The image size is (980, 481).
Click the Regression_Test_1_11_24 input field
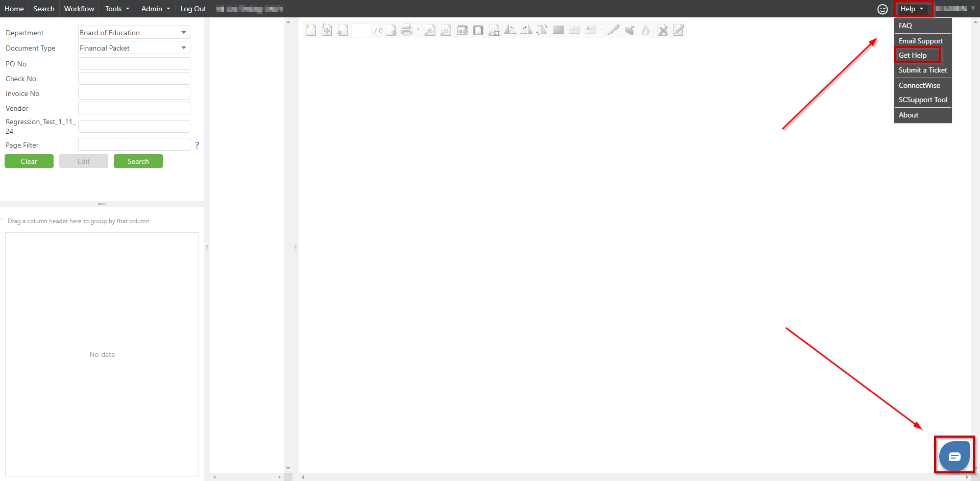pos(134,127)
